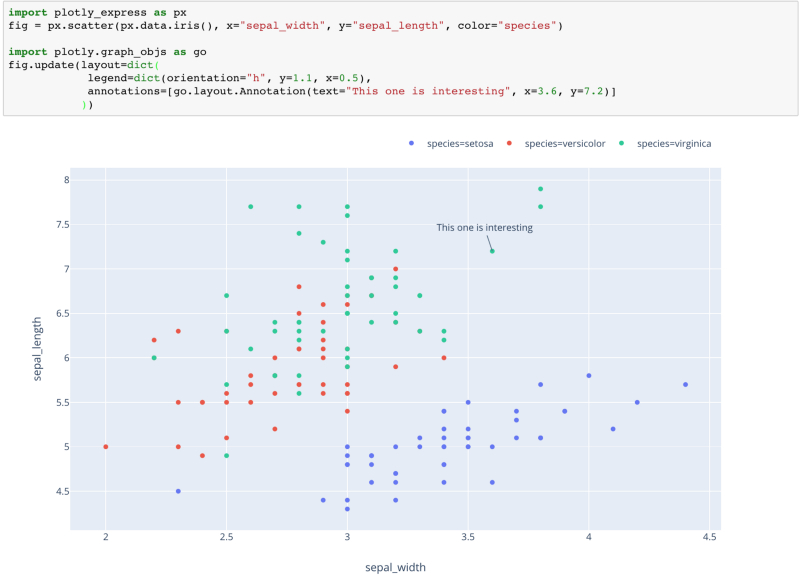
Task: Click the fig = px.scatter(...) code line
Action: 285,26
